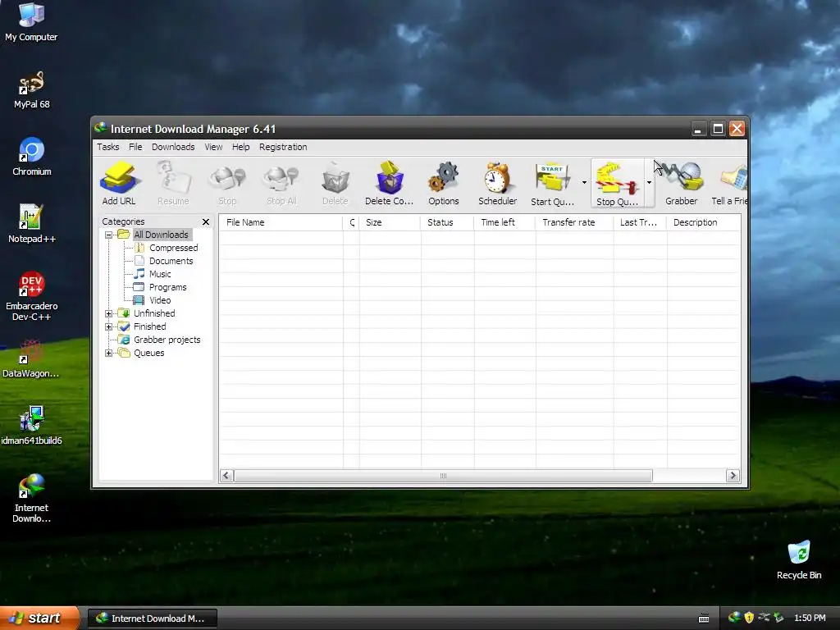Open the Scheduler clock icon
This screenshot has height=630, width=840.
click(498, 184)
